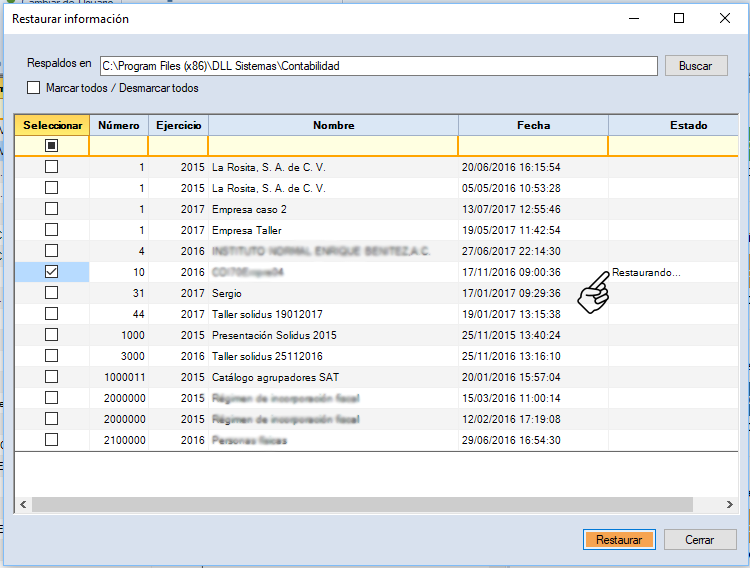Click the Buscar button

(x=689, y=66)
